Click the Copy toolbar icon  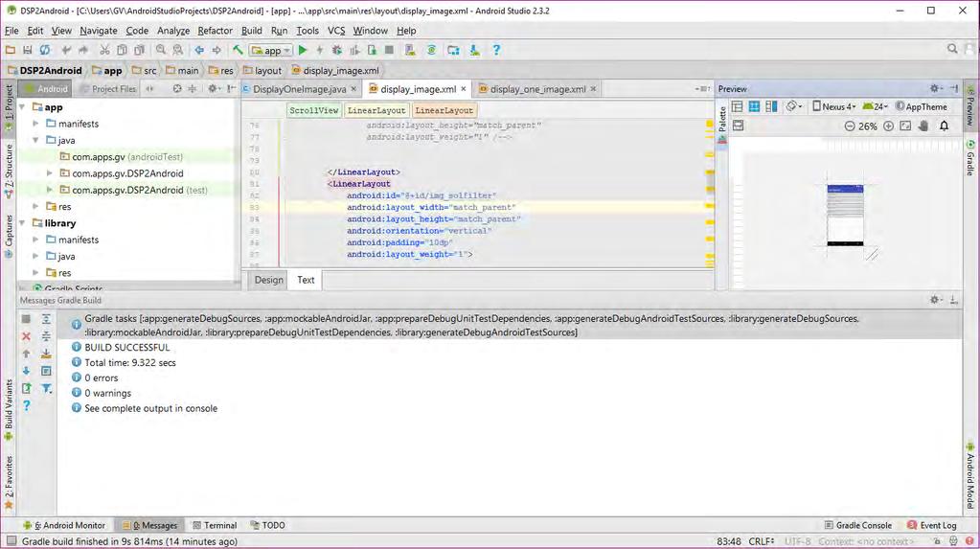click(x=122, y=50)
